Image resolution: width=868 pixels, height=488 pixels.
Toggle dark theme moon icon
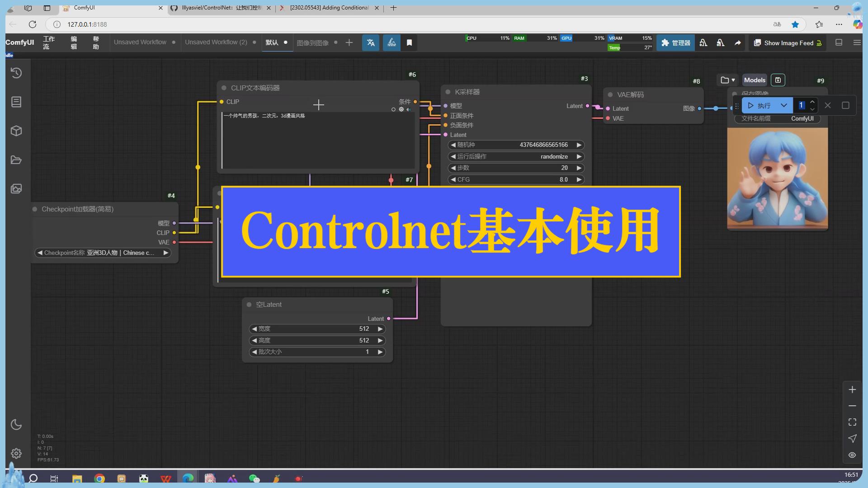[16, 424]
